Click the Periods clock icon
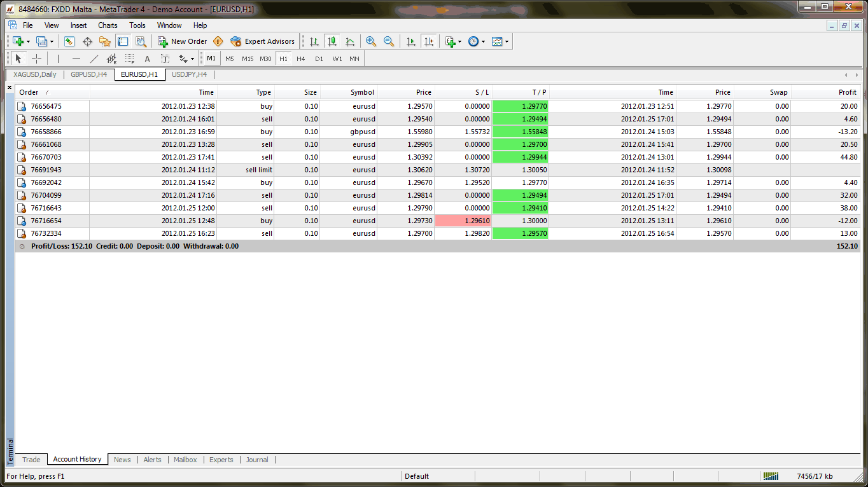The width and height of the screenshot is (868, 487). [x=473, y=41]
